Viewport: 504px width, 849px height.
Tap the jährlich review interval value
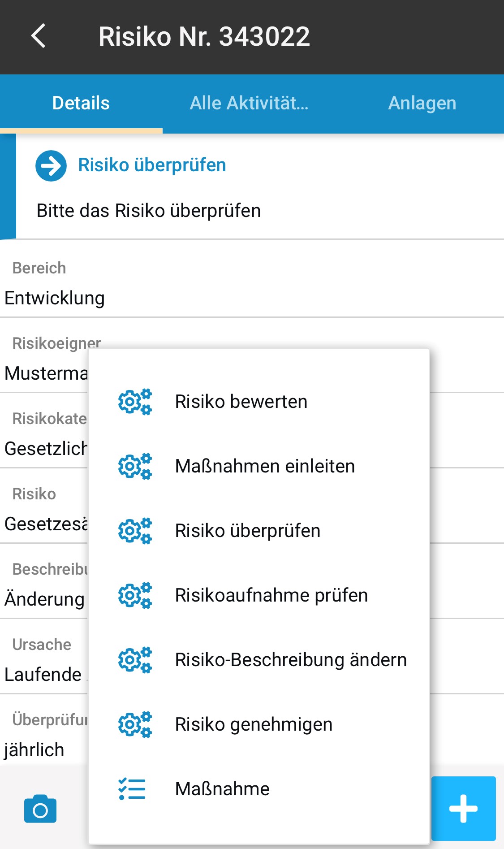coord(34,749)
